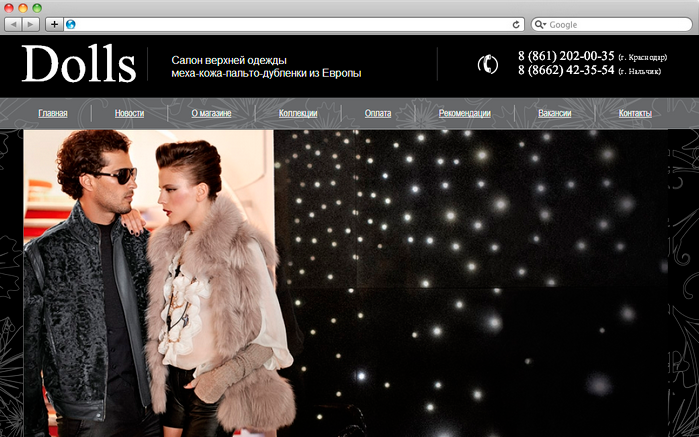Go to the О магазине page
This screenshot has width=699, height=437.
click(211, 114)
